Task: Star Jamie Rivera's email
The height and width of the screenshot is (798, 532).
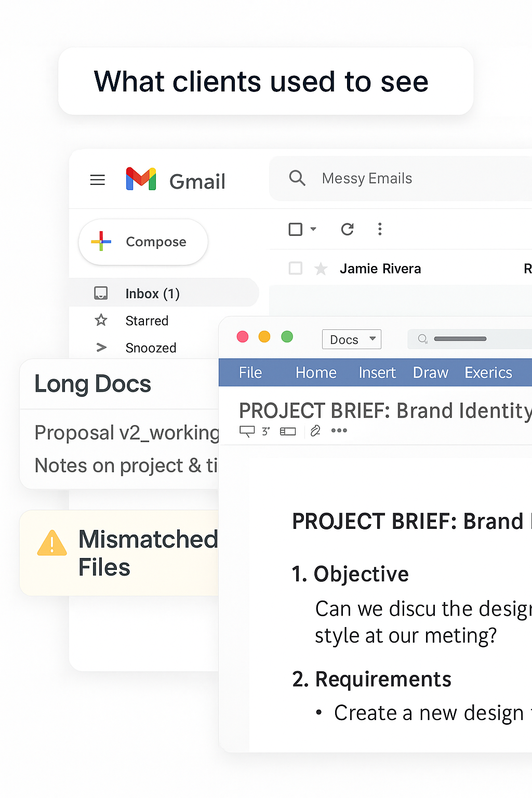Action: (321, 268)
